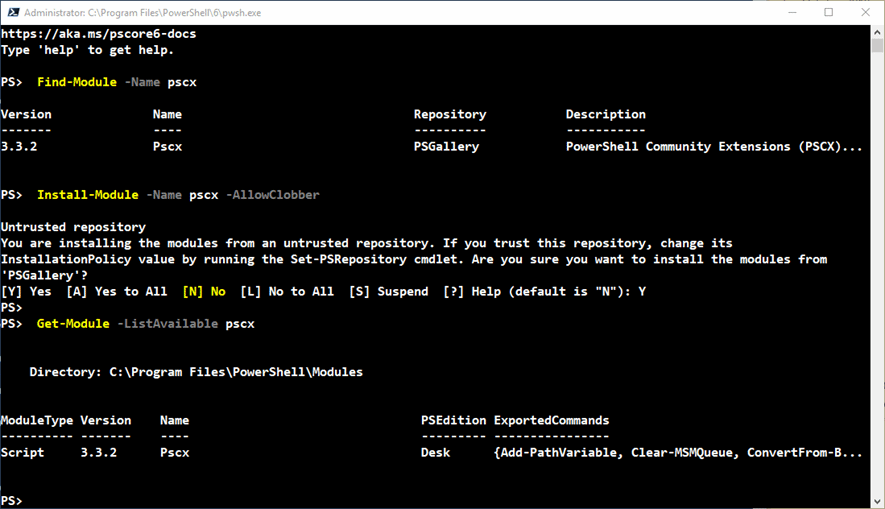The width and height of the screenshot is (885, 509).
Task: Click the Find-Module command text
Action: (77, 82)
